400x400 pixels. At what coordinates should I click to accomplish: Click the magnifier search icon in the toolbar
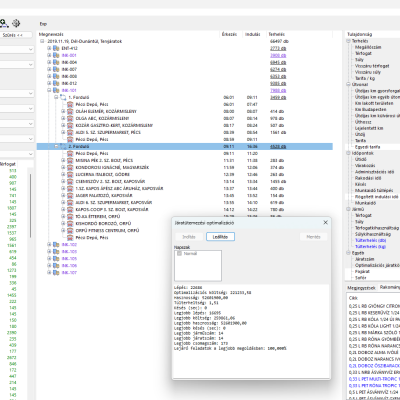(x=4, y=23)
